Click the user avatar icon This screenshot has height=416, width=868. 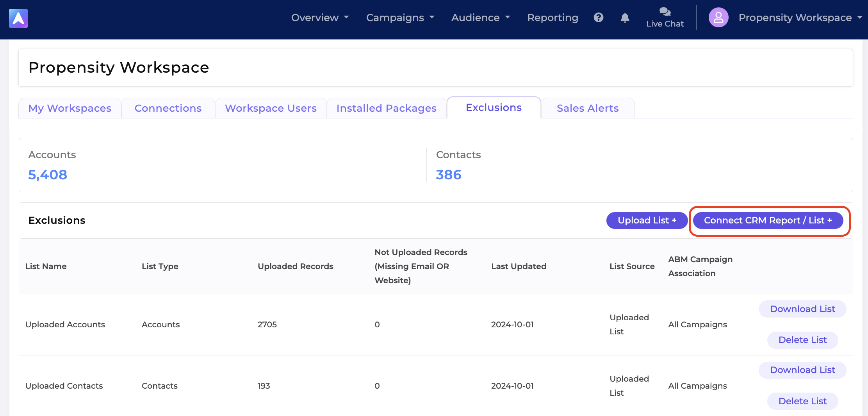point(718,18)
